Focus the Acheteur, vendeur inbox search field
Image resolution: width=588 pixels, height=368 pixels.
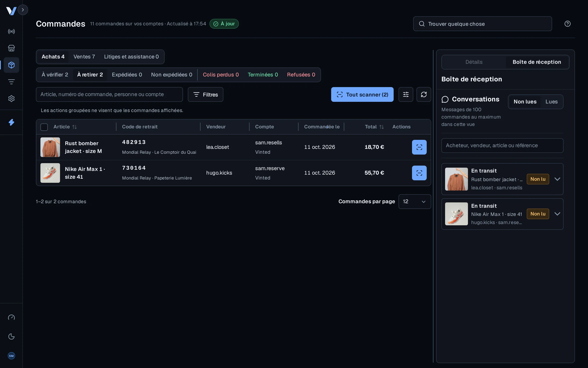point(502,146)
